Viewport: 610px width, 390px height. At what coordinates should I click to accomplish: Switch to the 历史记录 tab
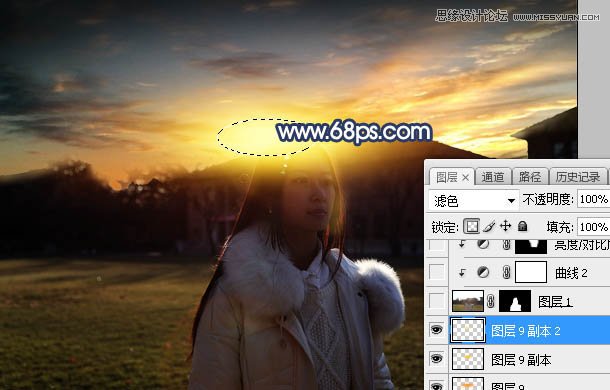[x=577, y=177]
